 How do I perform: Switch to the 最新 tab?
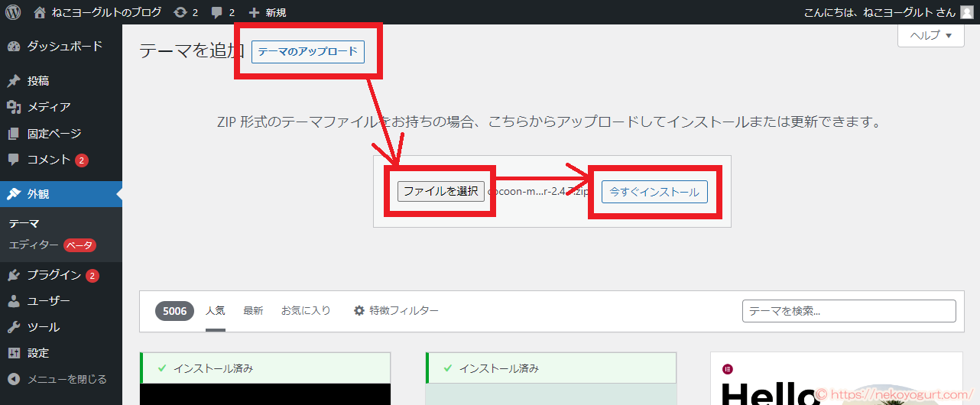coord(253,311)
